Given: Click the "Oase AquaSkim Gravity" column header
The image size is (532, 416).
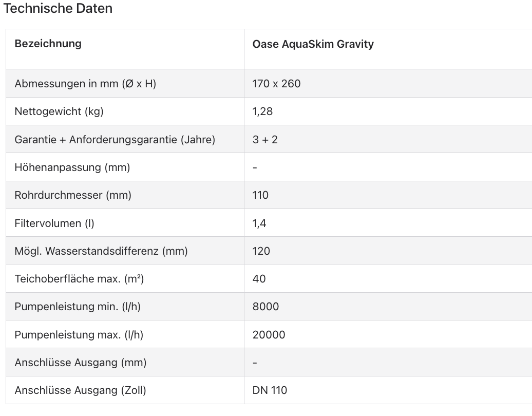Looking at the screenshot, I should point(313,44).
